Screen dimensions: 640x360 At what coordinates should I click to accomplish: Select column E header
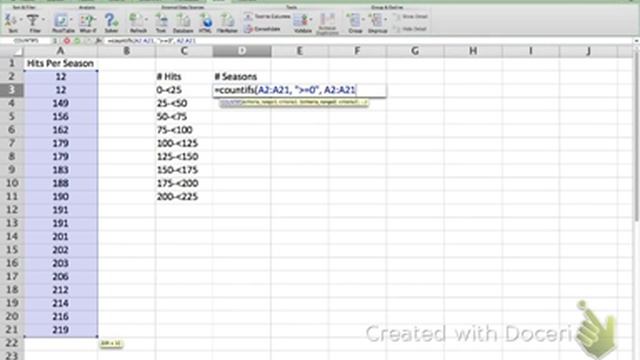[x=300, y=51]
